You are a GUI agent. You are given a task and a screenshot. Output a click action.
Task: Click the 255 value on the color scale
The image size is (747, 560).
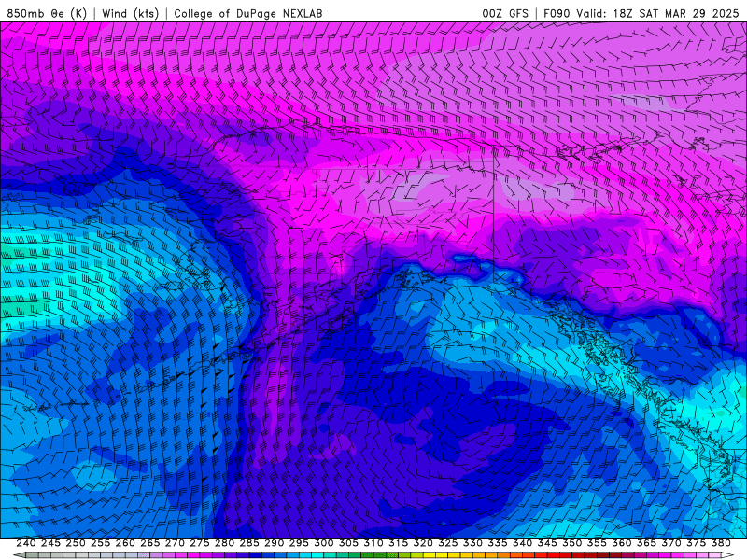100,543
